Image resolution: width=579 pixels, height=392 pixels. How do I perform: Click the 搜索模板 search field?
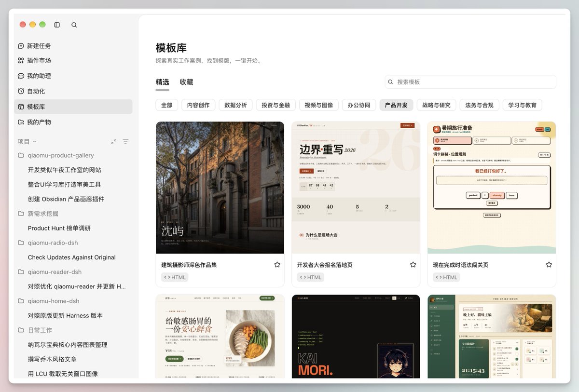click(470, 82)
